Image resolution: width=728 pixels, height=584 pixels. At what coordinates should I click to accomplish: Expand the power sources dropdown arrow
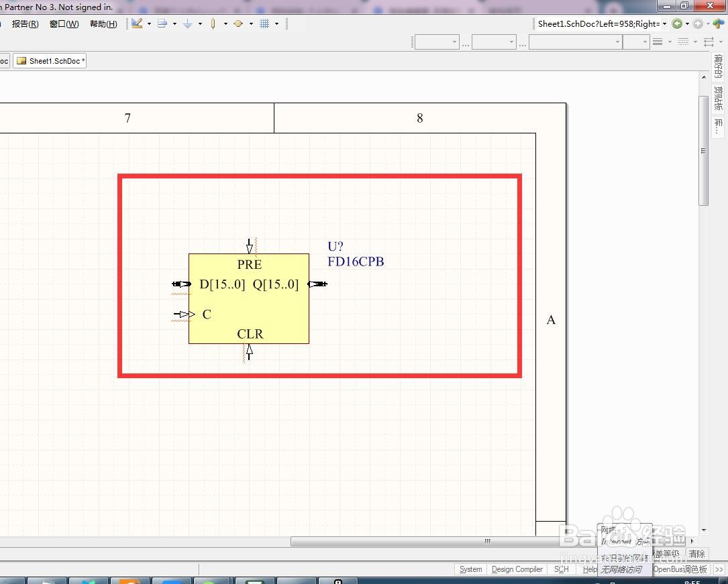(x=200, y=23)
